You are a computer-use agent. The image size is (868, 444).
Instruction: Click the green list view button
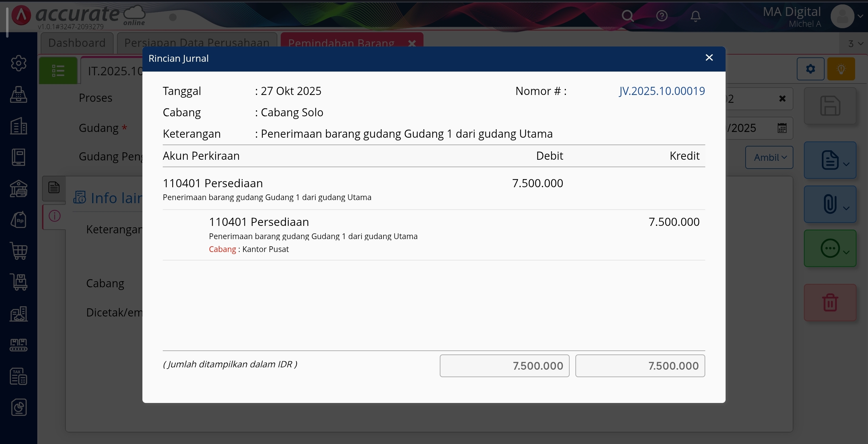58,71
